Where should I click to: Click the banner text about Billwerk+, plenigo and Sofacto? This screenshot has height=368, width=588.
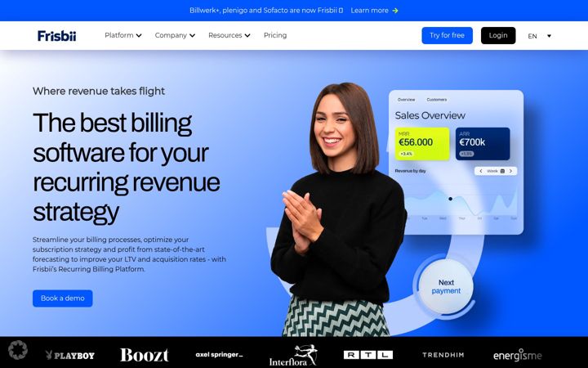(x=266, y=11)
